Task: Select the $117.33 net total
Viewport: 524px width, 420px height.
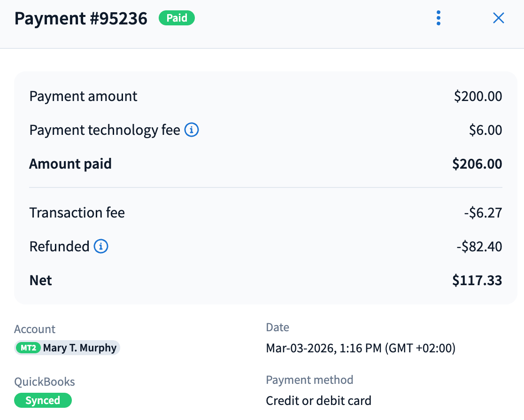Action: tap(477, 280)
